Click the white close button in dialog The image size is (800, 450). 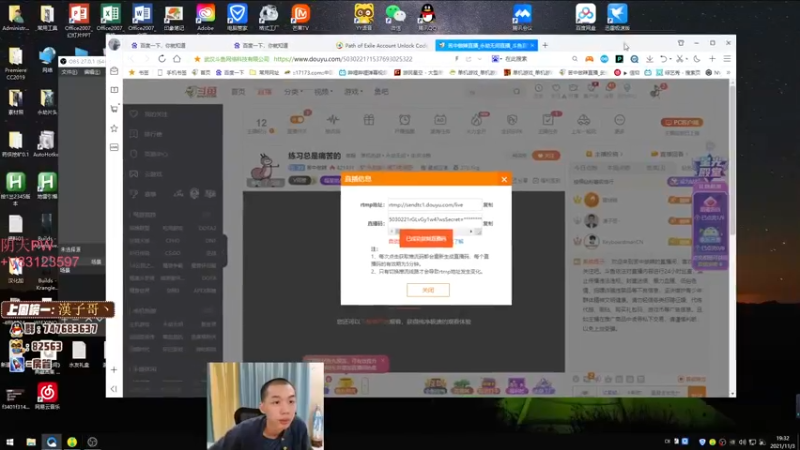(x=428, y=290)
